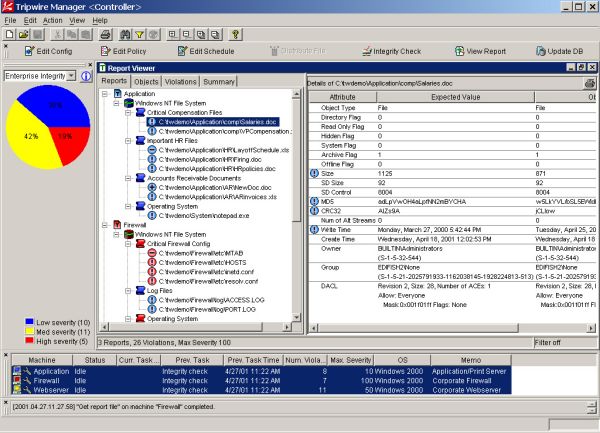This screenshot has width=600, height=433.
Task: Collapse the Critical Compensation Files node
Action: 128,112
